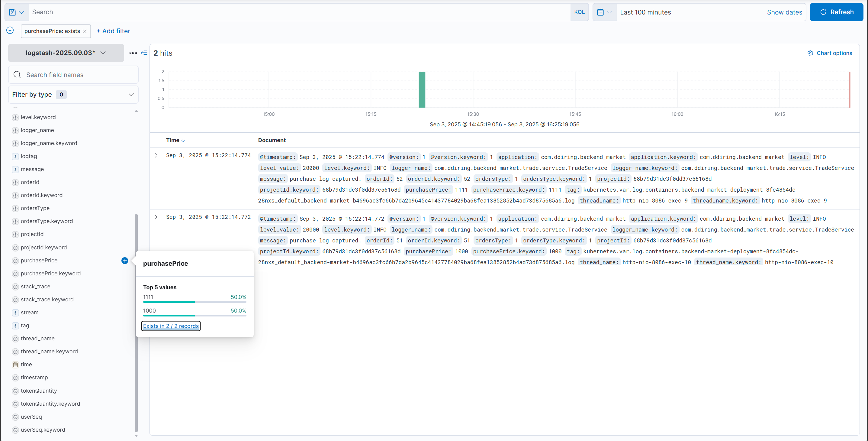868x441 pixels.
Task: Open the logstash-2025.09.03* index pattern dropdown
Action: click(x=66, y=53)
